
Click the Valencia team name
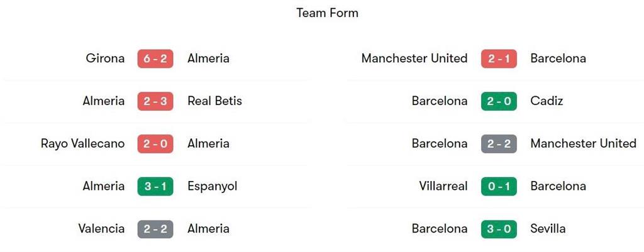point(101,229)
